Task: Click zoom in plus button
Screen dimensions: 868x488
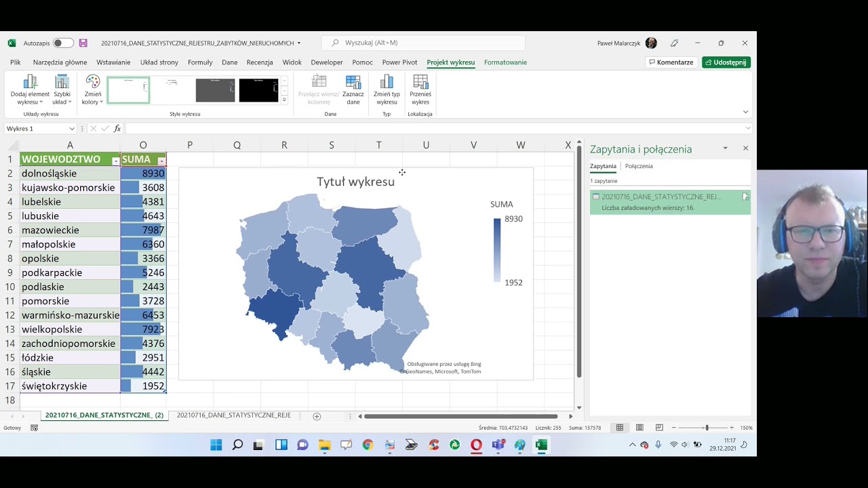Action: [731, 428]
